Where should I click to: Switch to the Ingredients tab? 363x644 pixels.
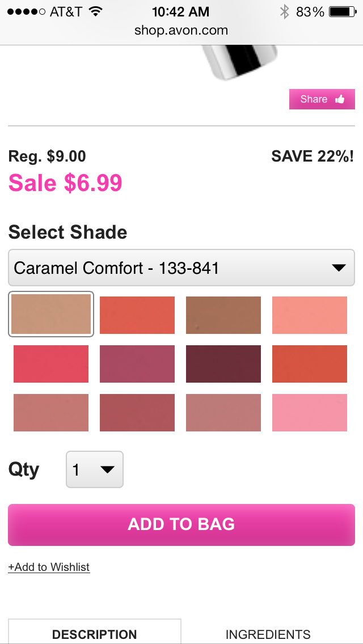pos(268,634)
